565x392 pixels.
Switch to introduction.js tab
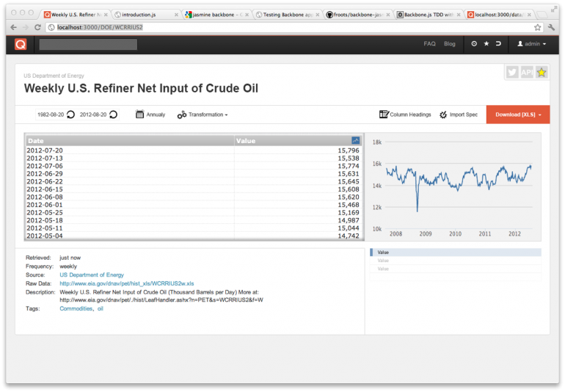click(145, 15)
